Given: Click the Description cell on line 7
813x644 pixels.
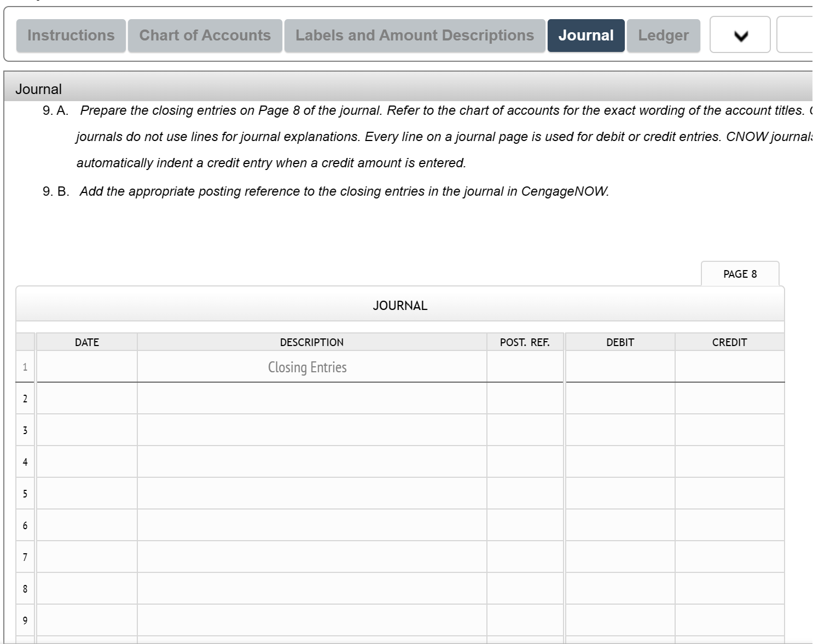Looking at the screenshot, I should [312, 557].
